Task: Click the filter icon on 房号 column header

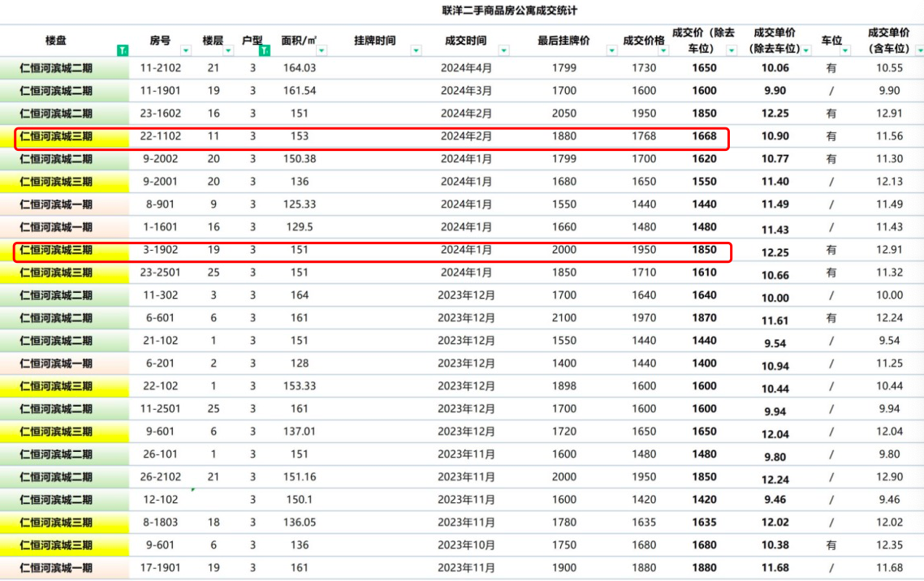Action: tap(186, 49)
